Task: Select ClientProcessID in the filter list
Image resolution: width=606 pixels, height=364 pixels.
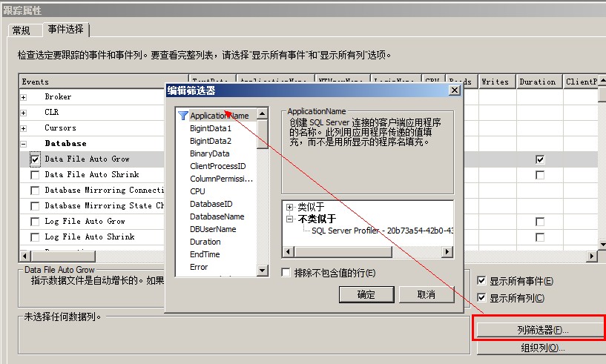Action: [218, 166]
